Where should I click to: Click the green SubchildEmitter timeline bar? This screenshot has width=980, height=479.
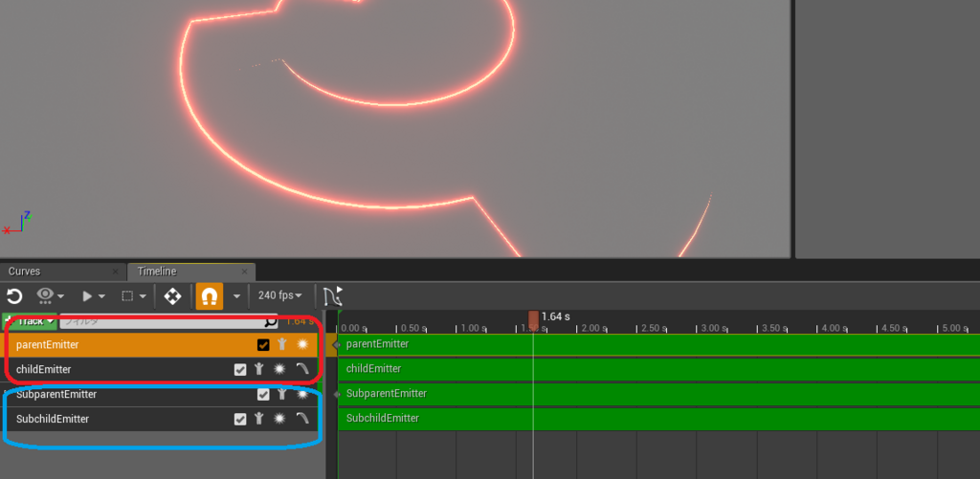click(x=658, y=419)
